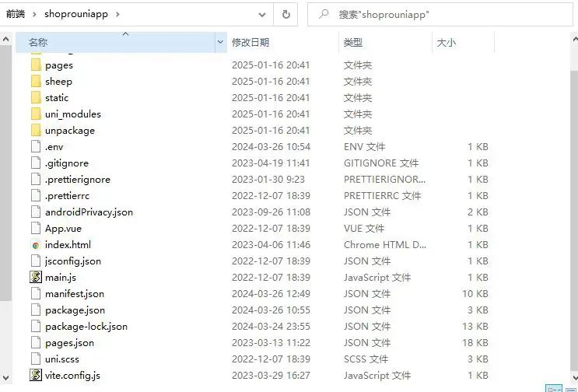578x392 pixels.
Task: Click the file list scroll up arrow
Action: coord(574,38)
